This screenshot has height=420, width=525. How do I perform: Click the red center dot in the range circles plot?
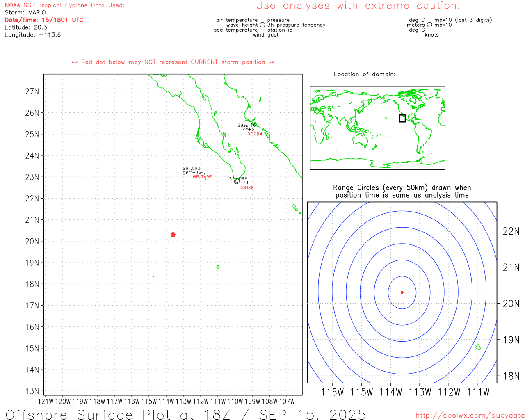click(402, 292)
